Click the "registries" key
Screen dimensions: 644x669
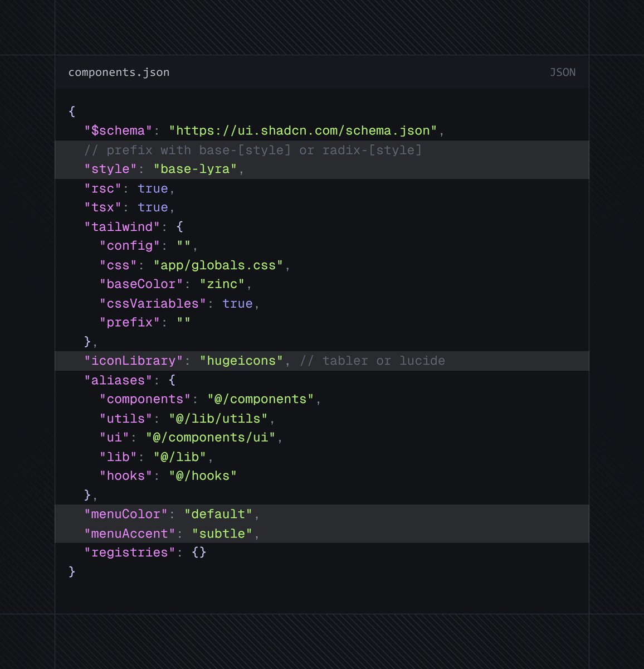point(130,552)
